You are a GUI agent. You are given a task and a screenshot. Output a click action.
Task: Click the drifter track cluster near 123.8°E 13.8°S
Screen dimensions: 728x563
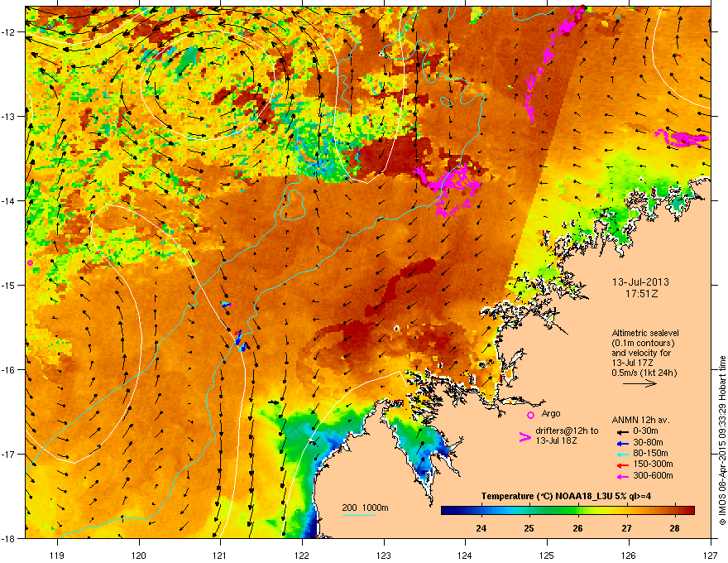[448, 190]
